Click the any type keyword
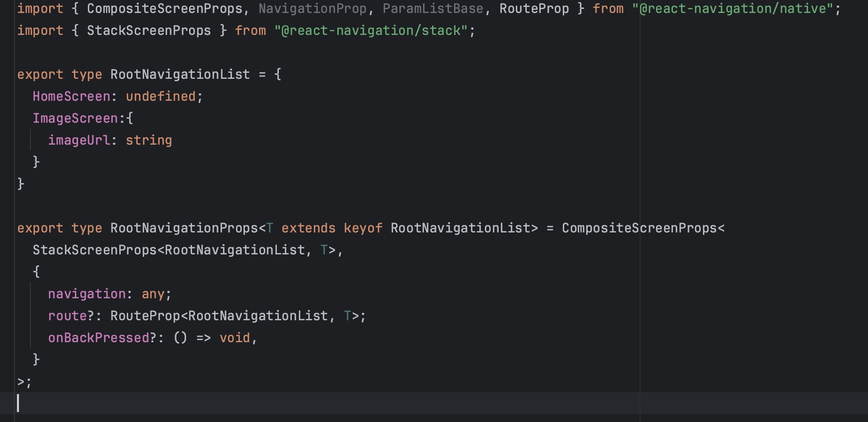 [x=153, y=294]
